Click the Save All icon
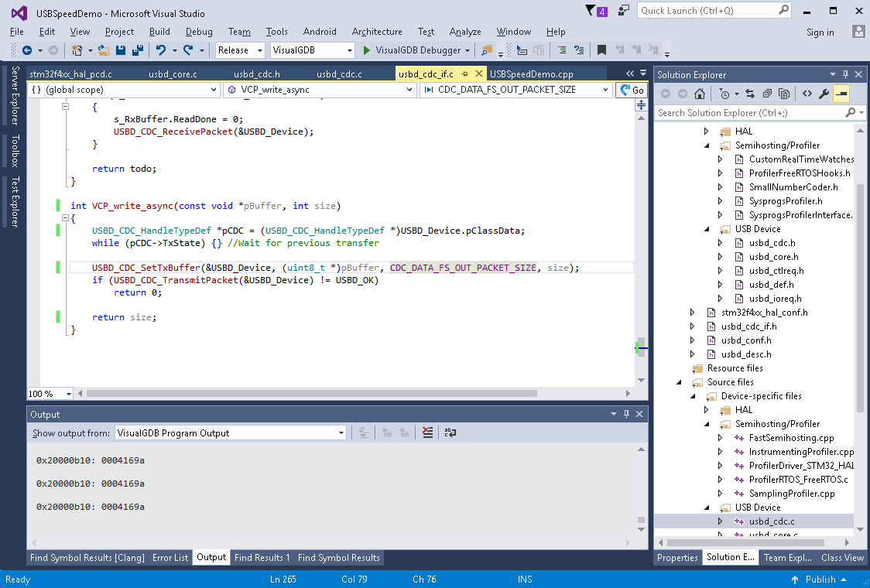870x588 pixels. pyautogui.click(x=137, y=50)
